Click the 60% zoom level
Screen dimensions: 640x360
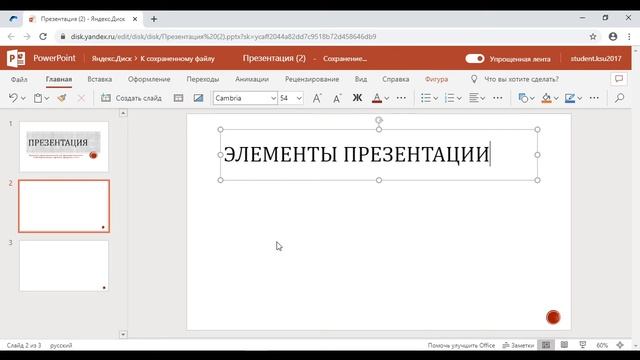point(602,345)
